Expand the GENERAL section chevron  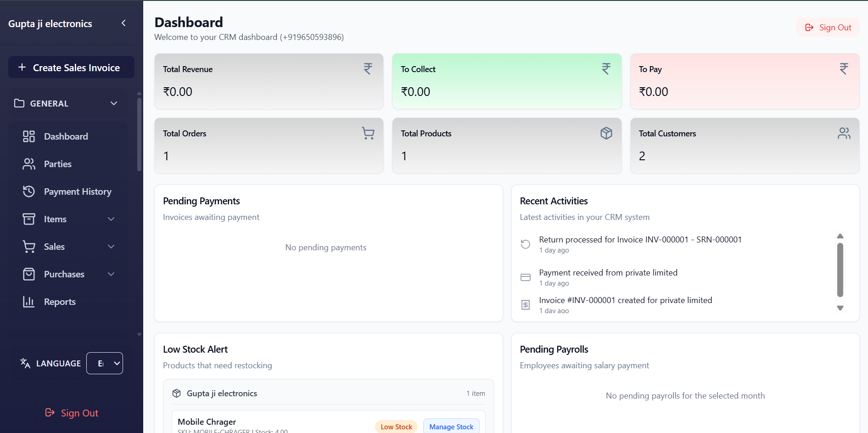click(113, 103)
